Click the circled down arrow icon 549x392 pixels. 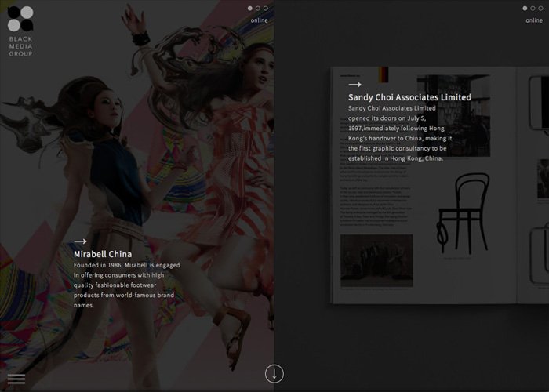tap(274, 374)
